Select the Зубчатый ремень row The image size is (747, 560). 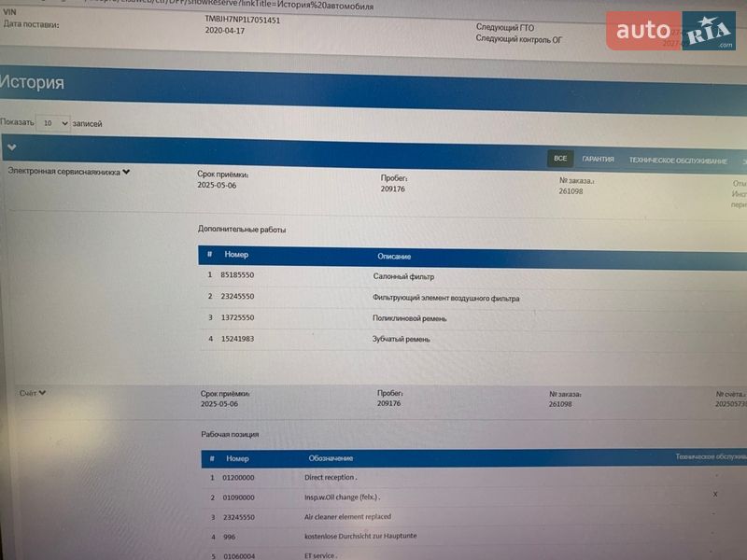tap(401, 339)
